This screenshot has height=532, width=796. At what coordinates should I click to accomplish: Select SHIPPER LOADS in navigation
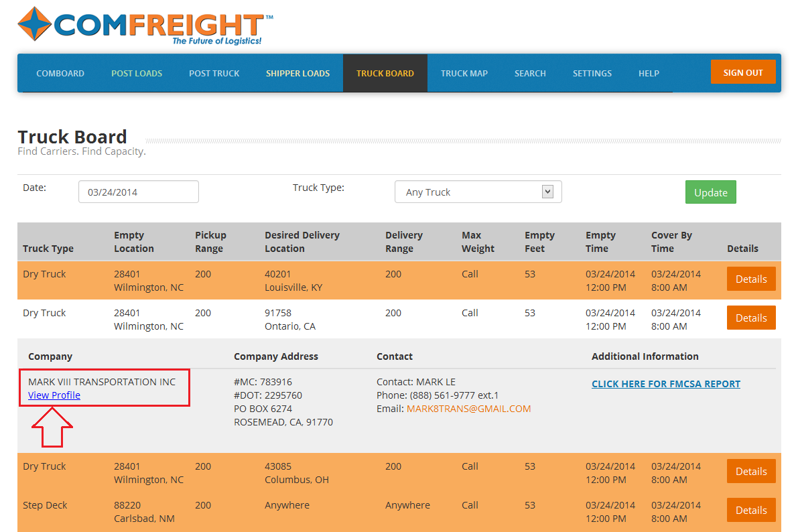[298, 73]
